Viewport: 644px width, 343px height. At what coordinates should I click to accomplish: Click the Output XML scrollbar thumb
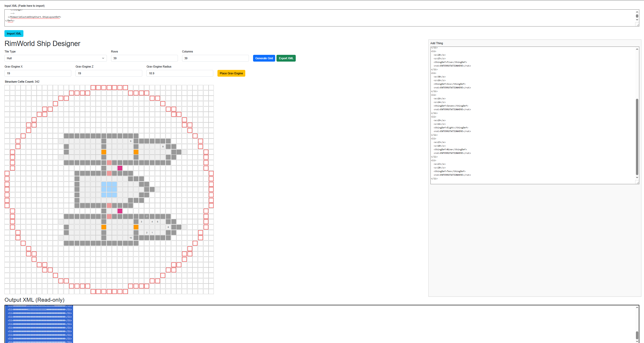(637, 335)
